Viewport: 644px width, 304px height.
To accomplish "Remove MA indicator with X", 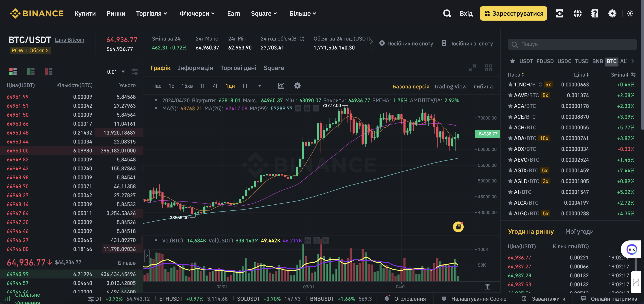I will tap(316, 108).
